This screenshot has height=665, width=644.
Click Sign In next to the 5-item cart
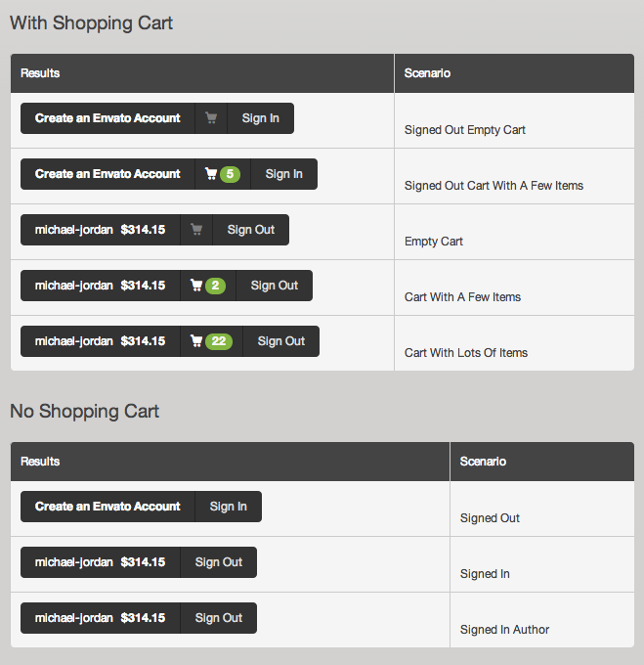tap(283, 174)
